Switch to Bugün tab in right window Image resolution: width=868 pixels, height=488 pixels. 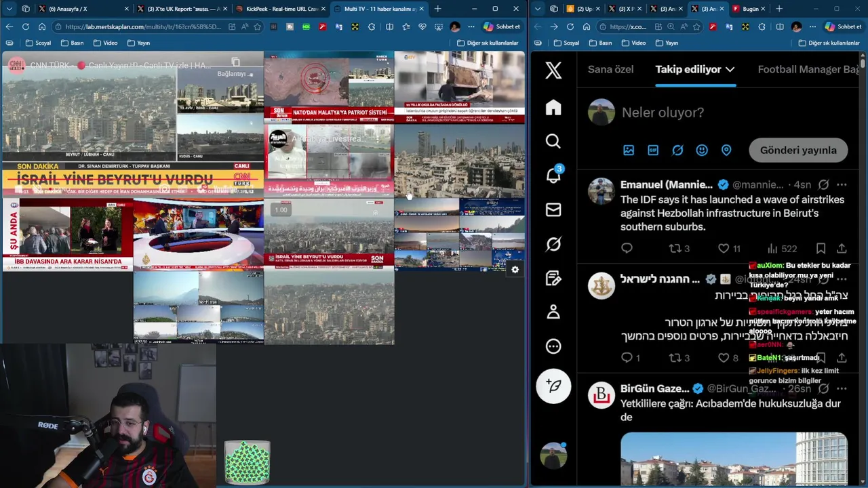[x=748, y=9]
